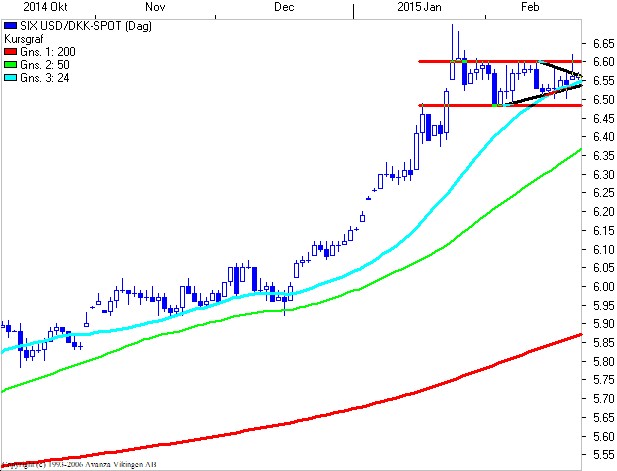Click the blue SIX USD/DKK-SPOT legend swatch

tap(11, 26)
